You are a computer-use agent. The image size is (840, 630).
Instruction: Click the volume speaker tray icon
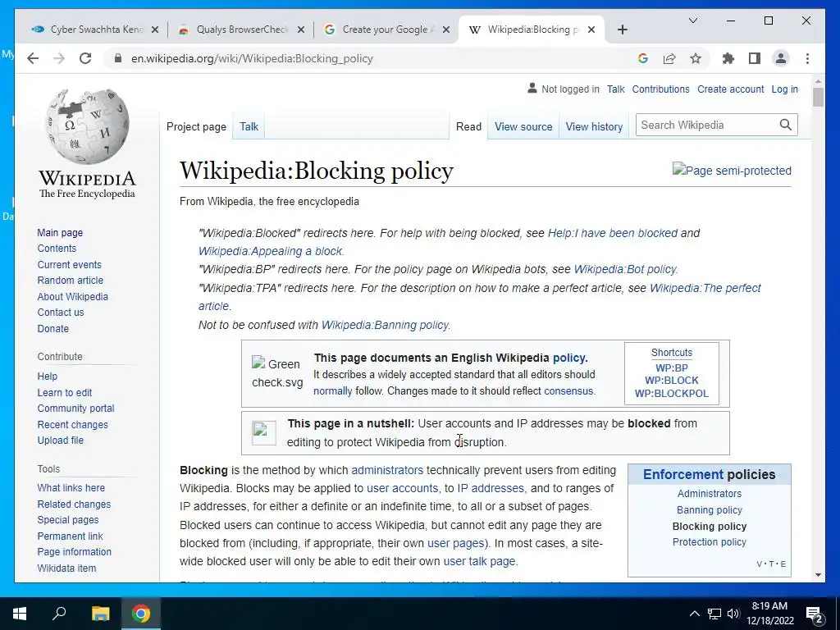733,614
